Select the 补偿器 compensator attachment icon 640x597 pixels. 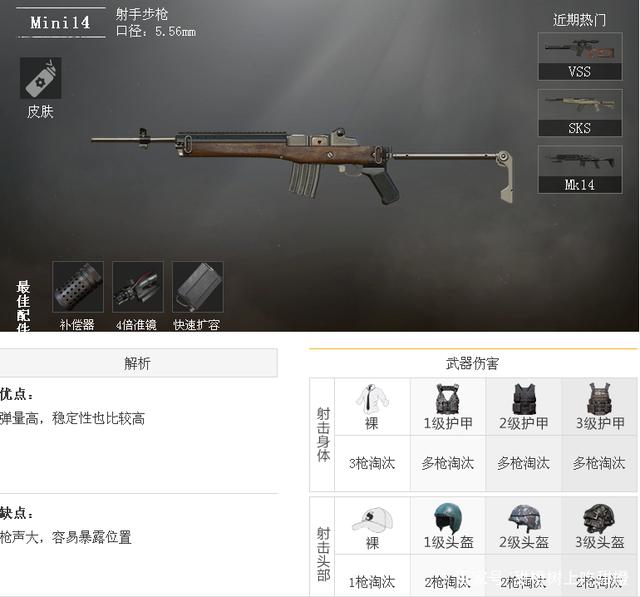[x=78, y=287]
